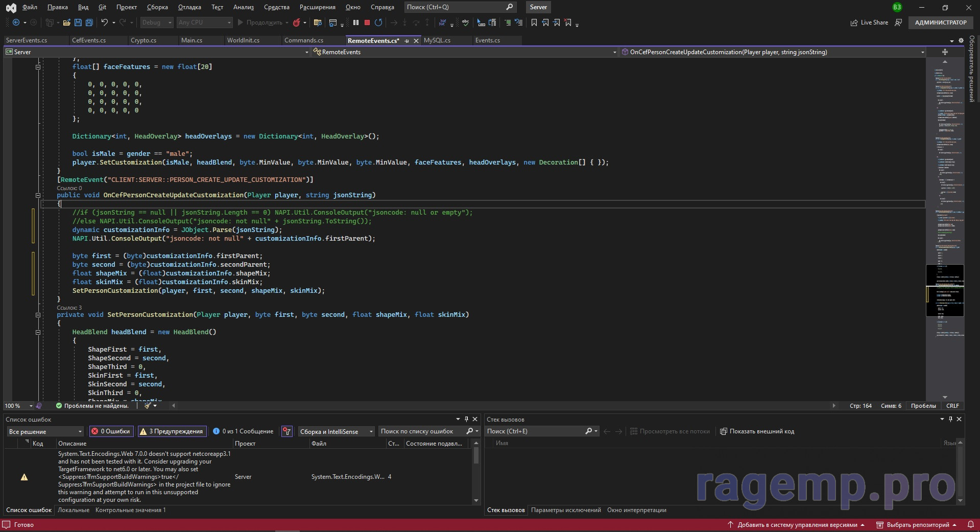This screenshot has width=980, height=532.
Task: Toggle the error list filter funnel button
Action: [287, 431]
